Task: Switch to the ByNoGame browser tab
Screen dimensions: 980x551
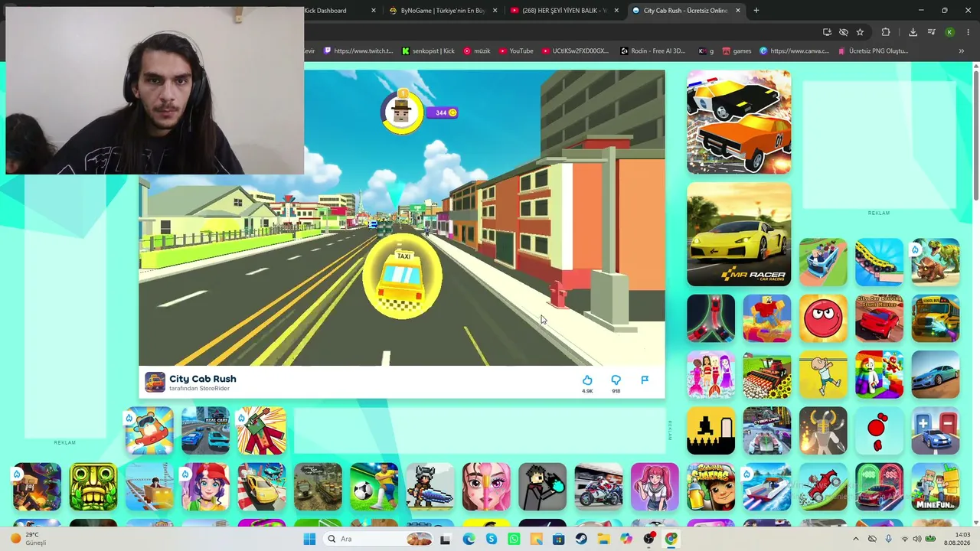Action: [x=444, y=11]
